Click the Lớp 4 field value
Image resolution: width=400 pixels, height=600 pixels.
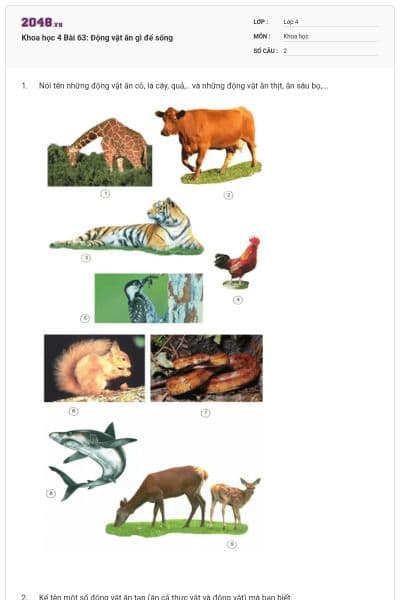pyautogui.click(x=330, y=22)
